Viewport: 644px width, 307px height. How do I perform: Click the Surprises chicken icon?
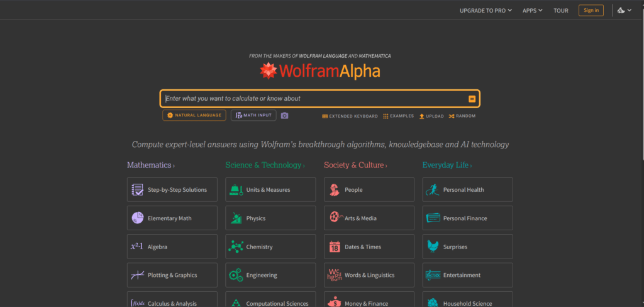pos(433,247)
